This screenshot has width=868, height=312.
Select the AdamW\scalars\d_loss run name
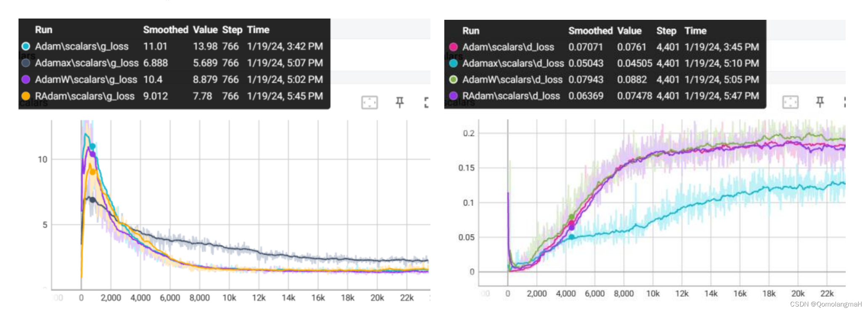(512, 80)
